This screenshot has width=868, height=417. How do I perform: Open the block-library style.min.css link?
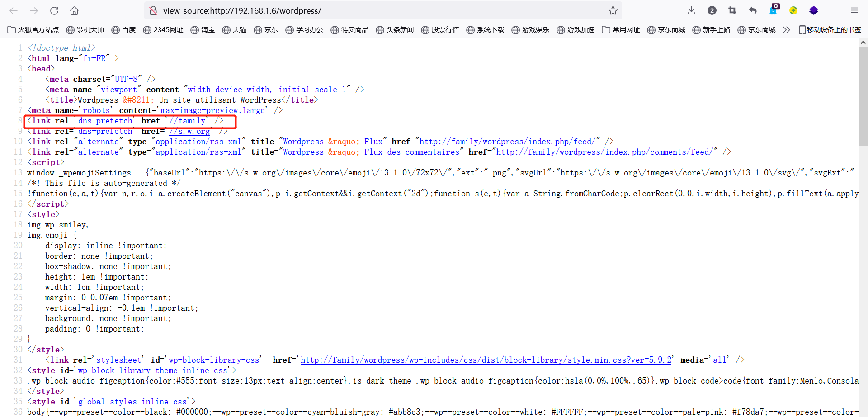[486, 360]
